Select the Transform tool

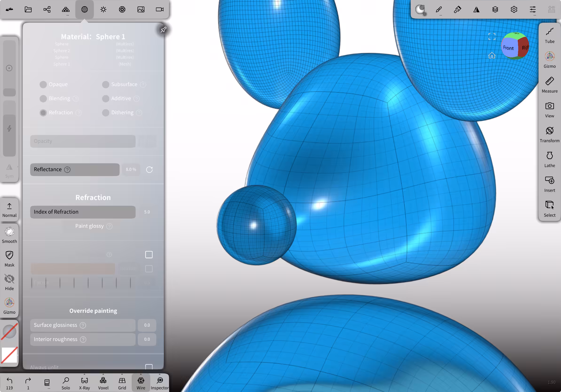point(550,135)
